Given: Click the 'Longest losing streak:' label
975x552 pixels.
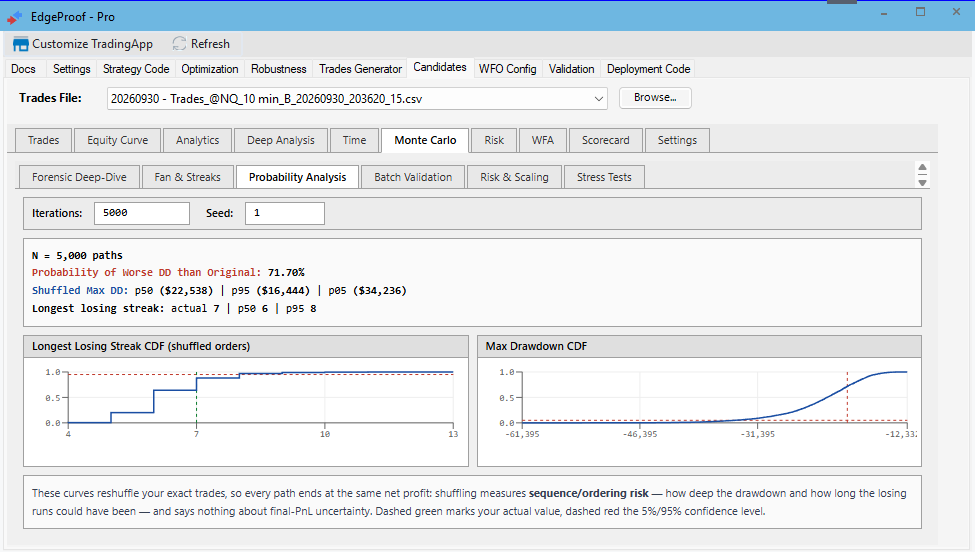Looking at the screenshot, I should coord(98,308).
